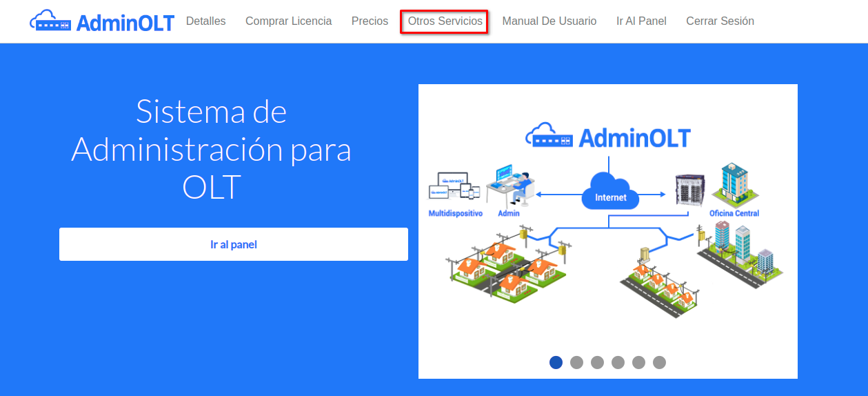Click the Multidispositivo devices icon
This screenshot has height=396, width=868.
coord(452,188)
